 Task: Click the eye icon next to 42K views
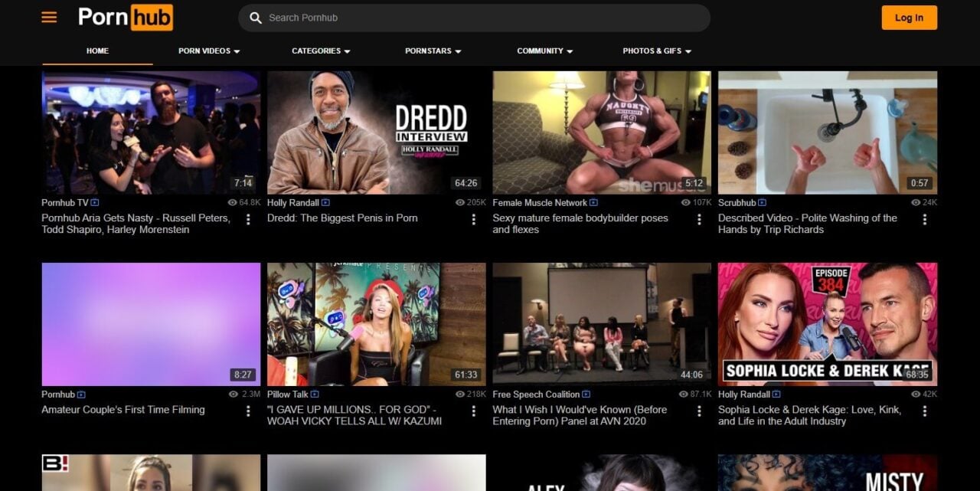coord(916,394)
